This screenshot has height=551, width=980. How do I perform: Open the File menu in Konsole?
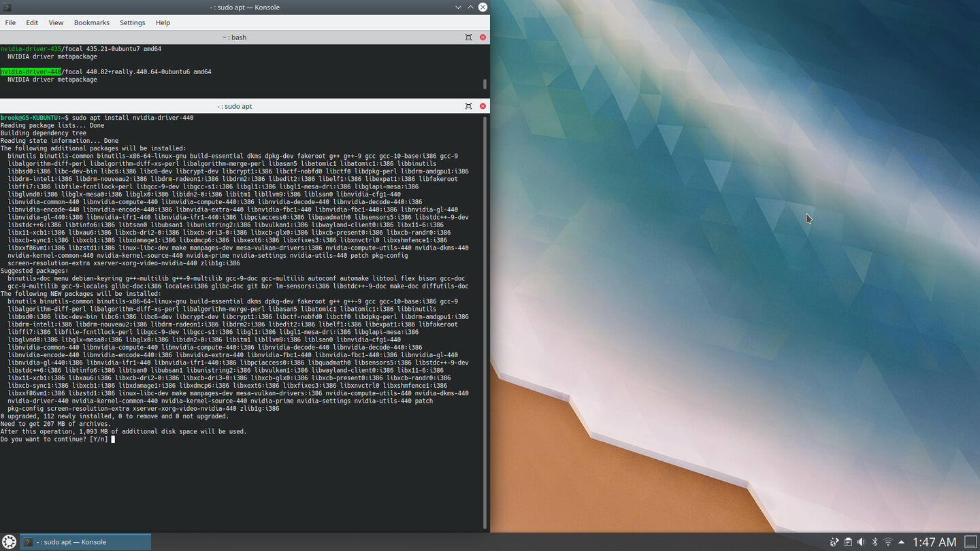10,22
